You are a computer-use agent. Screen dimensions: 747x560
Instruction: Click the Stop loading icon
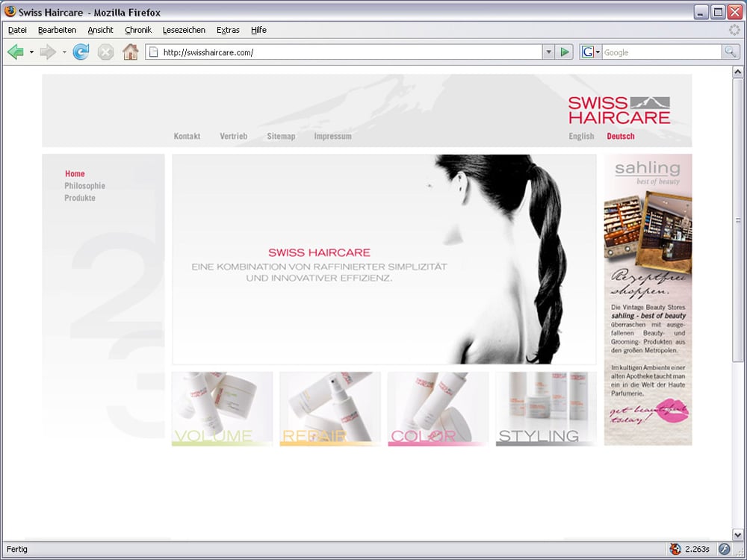pyautogui.click(x=106, y=52)
